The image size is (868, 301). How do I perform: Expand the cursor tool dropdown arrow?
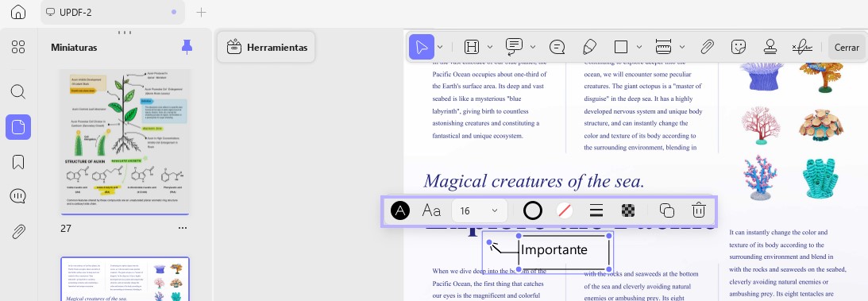[x=440, y=47]
